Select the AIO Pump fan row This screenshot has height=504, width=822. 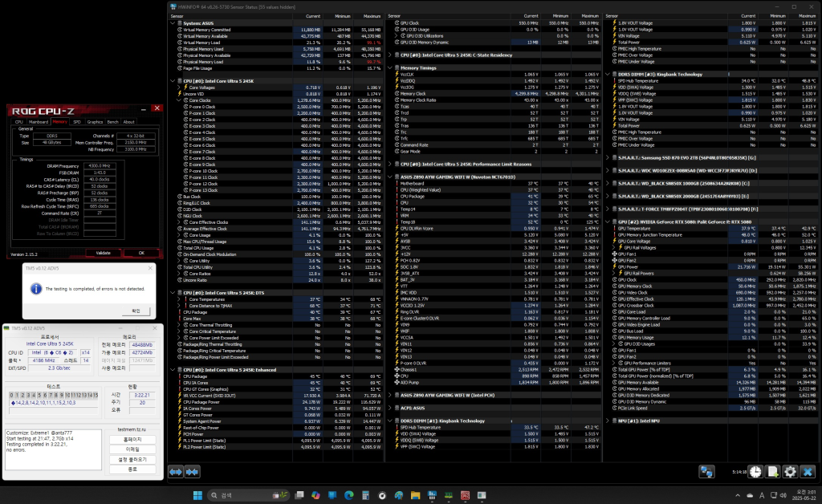[x=495, y=383]
